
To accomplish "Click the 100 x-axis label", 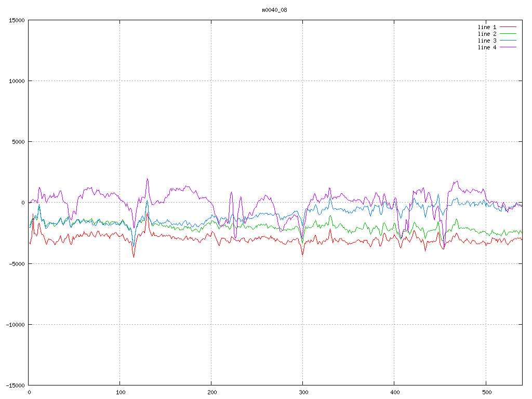I will (x=121, y=393).
